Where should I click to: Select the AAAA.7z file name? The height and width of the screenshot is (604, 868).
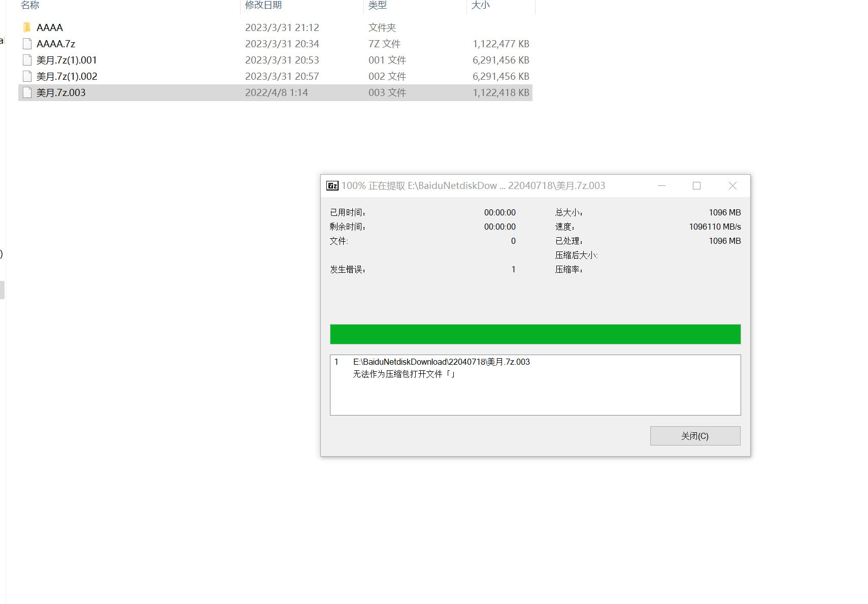pyautogui.click(x=56, y=44)
